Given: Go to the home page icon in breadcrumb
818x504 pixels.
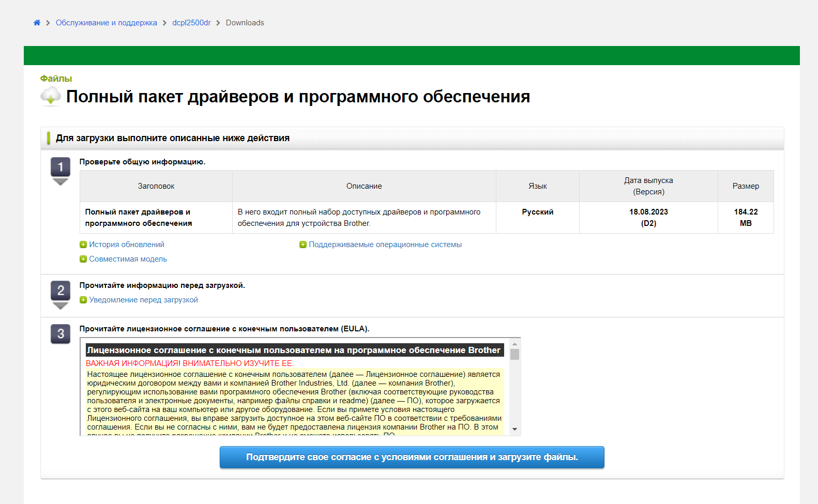Looking at the screenshot, I should (x=37, y=23).
